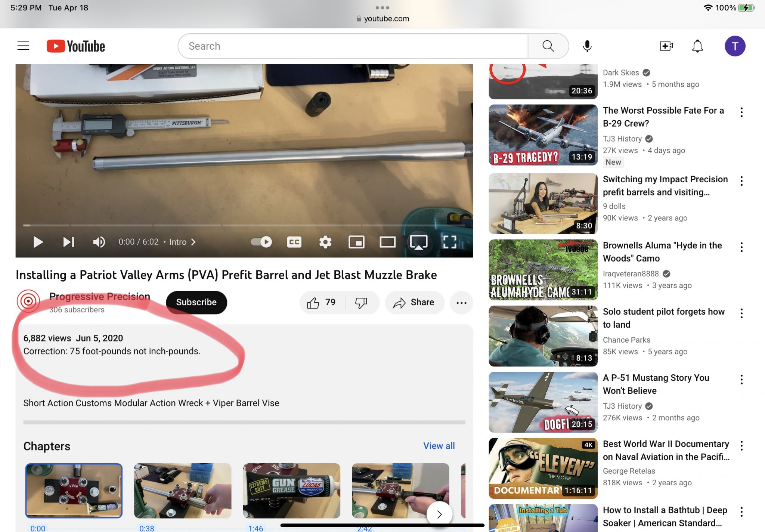Click the search magnifier button
Image resolution: width=765 pixels, height=532 pixels.
(x=548, y=46)
